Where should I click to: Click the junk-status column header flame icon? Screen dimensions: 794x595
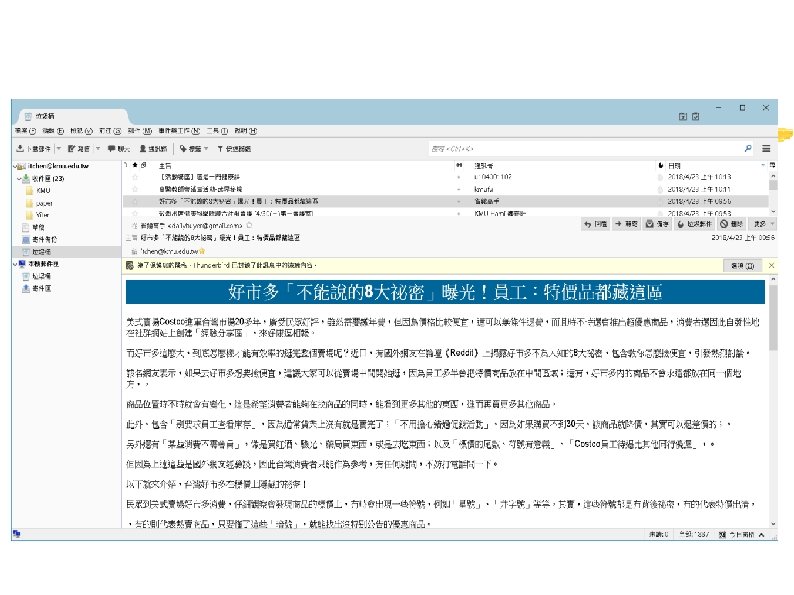pos(661,165)
